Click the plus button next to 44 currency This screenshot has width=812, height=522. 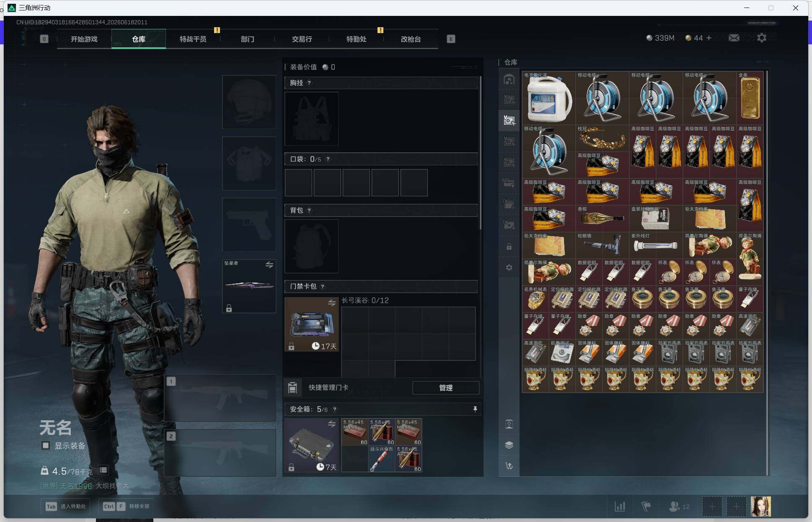point(709,38)
